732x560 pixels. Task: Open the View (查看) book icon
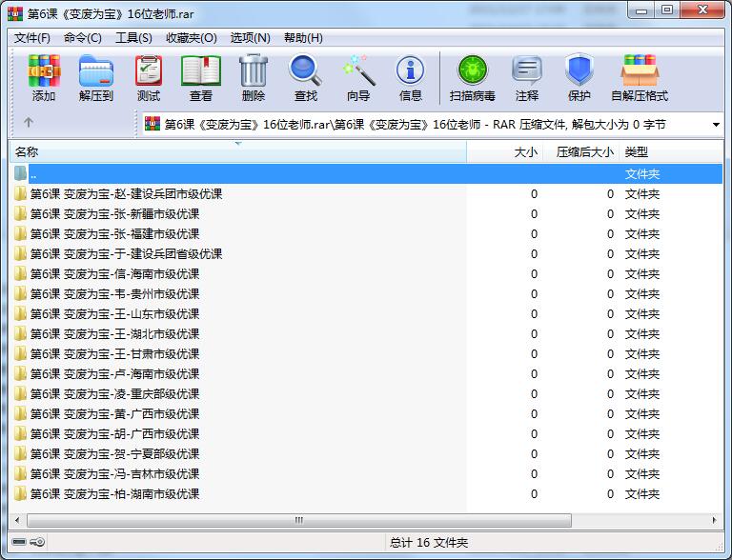pos(201,70)
